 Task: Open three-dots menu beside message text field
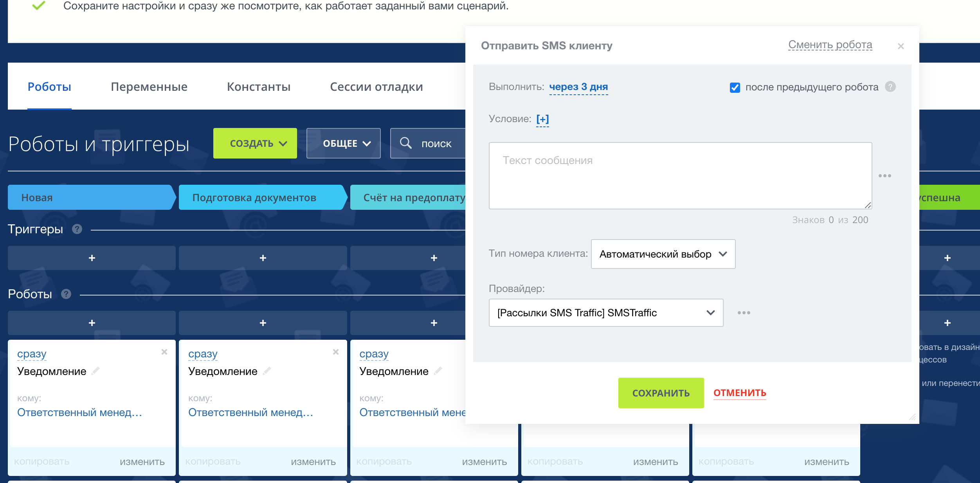tap(885, 176)
